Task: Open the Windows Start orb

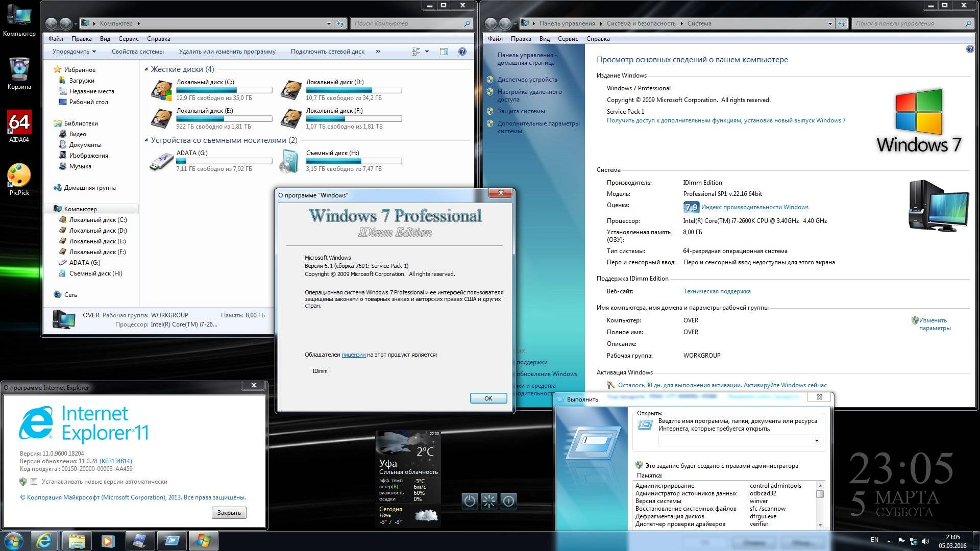Action: [x=14, y=541]
